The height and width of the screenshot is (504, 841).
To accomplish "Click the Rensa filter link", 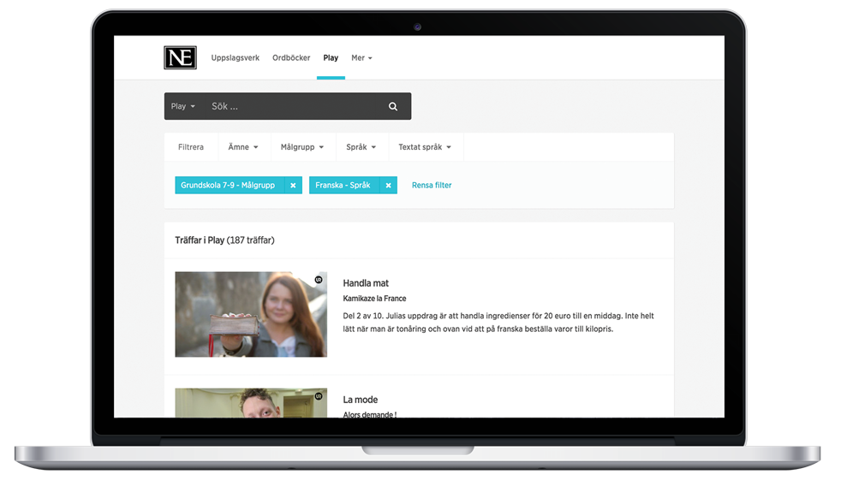I will point(432,186).
